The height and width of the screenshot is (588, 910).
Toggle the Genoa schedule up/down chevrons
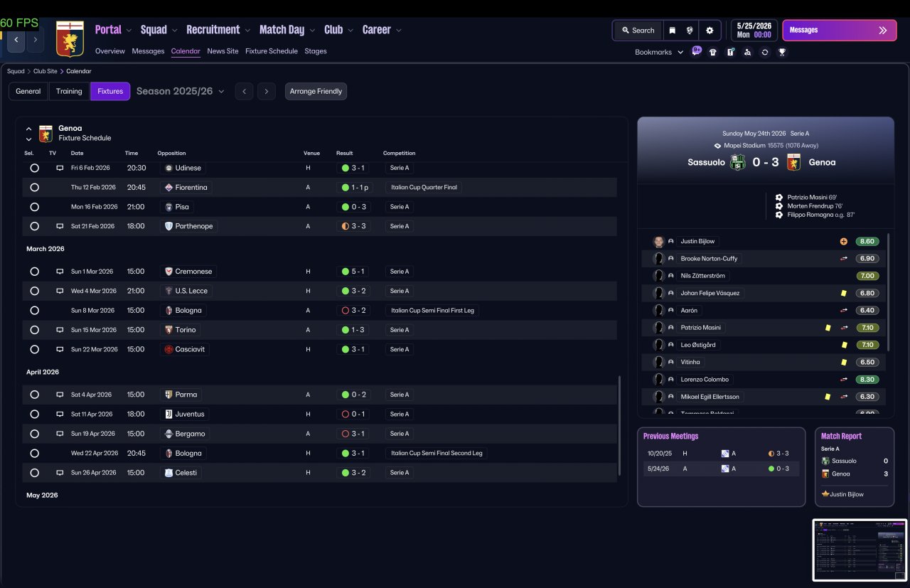click(x=28, y=134)
